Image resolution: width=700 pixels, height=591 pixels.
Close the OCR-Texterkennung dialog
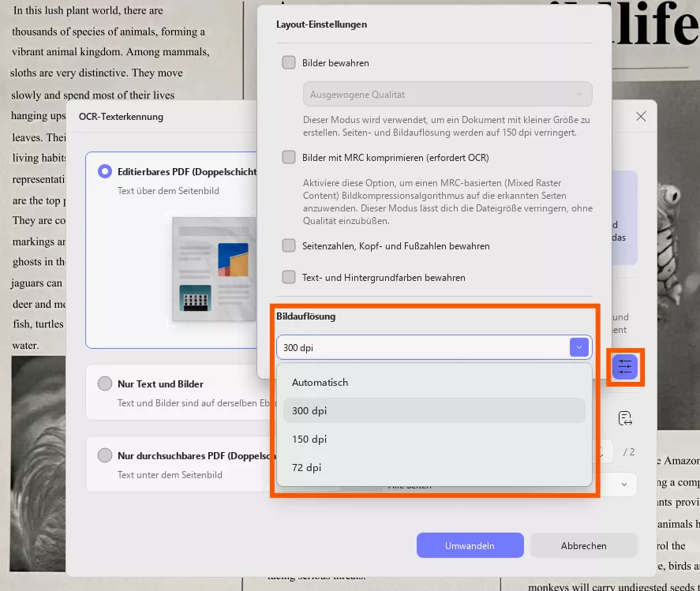641,117
